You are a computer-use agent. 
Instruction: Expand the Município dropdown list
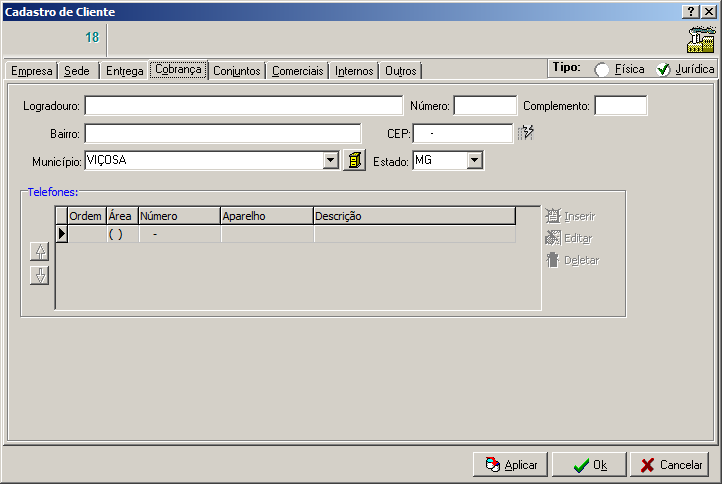(x=331, y=160)
